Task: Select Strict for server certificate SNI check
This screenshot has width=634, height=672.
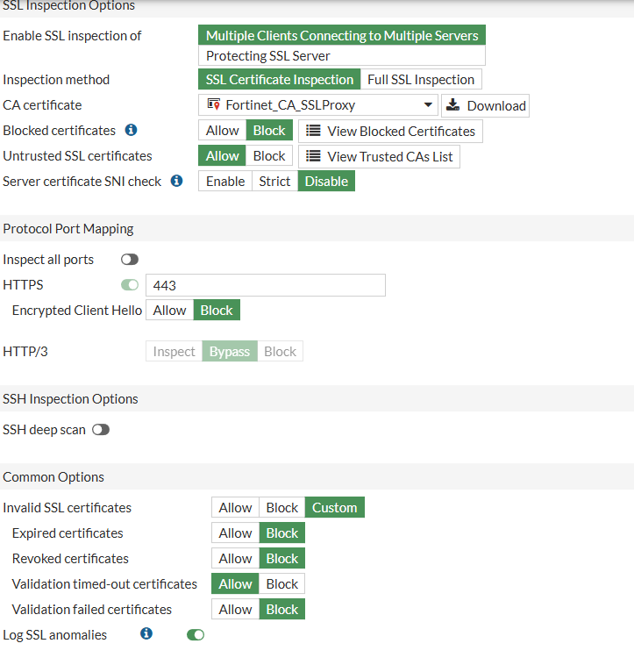Action: pyautogui.click(x=274, y=181)
